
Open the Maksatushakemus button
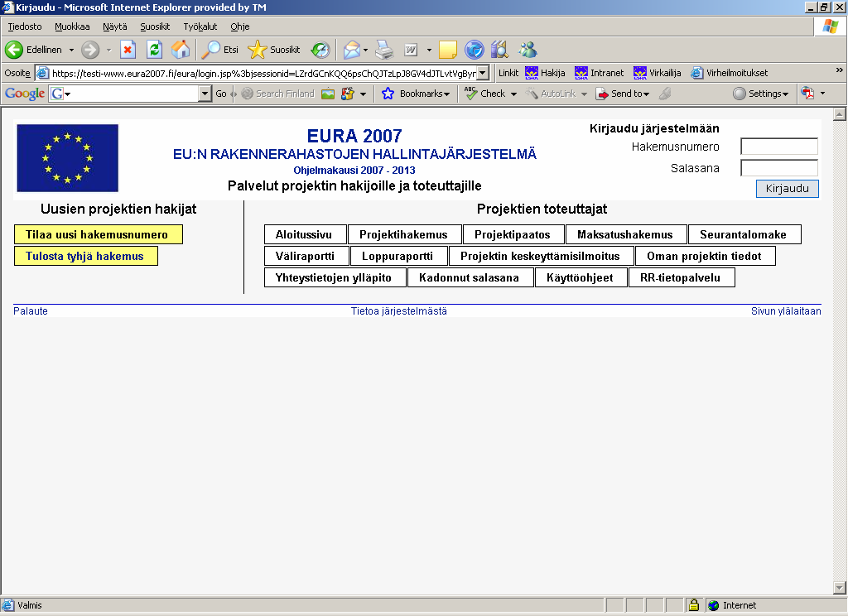(625, 234)
